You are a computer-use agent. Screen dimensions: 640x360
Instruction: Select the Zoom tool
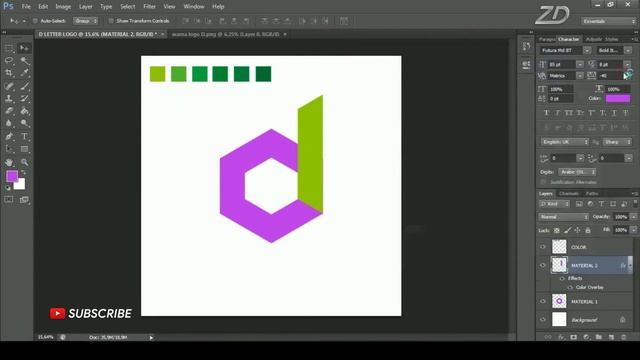pyautogui.click(x=24, y=162)
